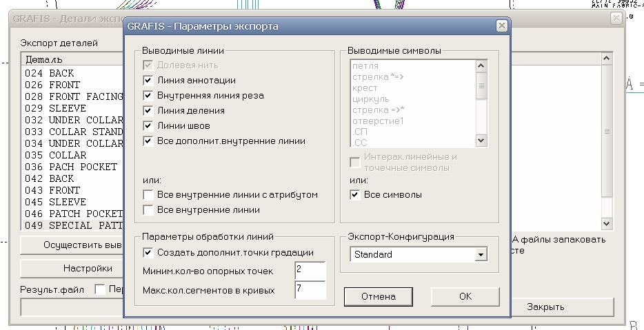The image size is (644, 330).
Task: Enable Все внутренние линии с атрибутом
Action: [148, 194]
